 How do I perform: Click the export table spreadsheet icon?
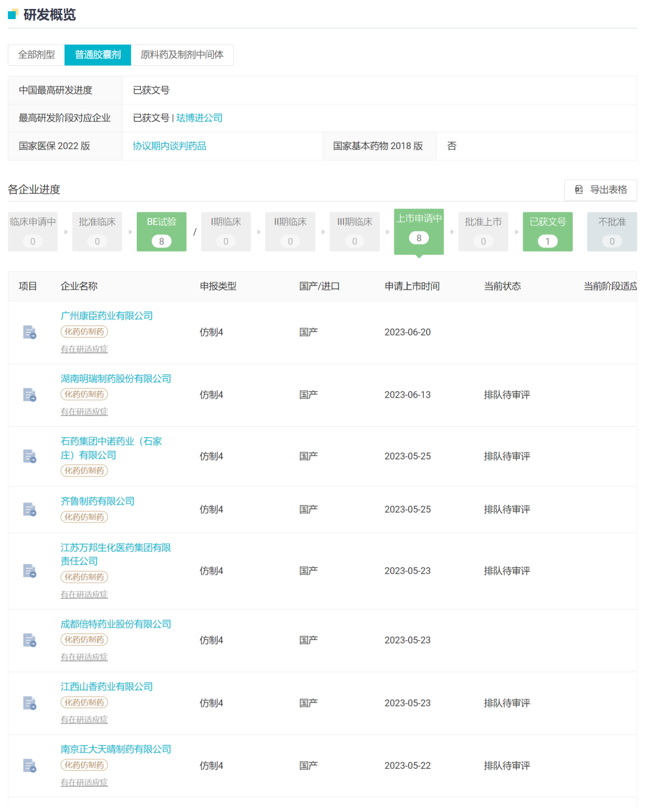579,189
